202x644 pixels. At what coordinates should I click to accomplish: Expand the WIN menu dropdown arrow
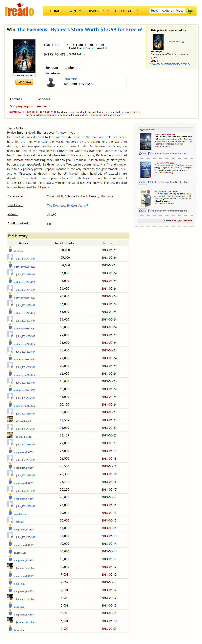pos(80,11)
